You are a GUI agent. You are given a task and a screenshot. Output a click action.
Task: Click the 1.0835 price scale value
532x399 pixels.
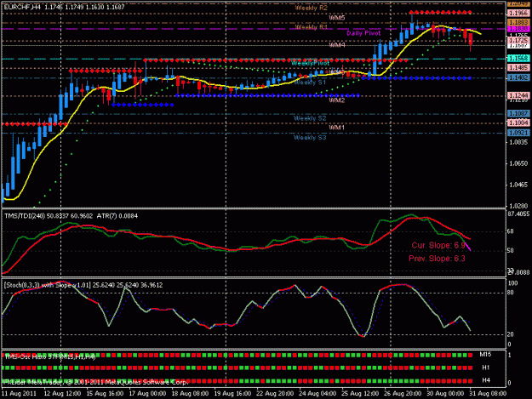[x=518, y=142]
